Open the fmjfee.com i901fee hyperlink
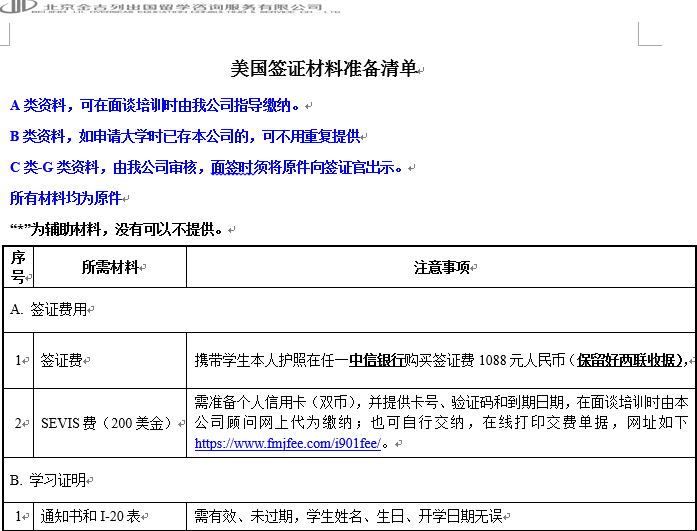 tap(287, 443)
